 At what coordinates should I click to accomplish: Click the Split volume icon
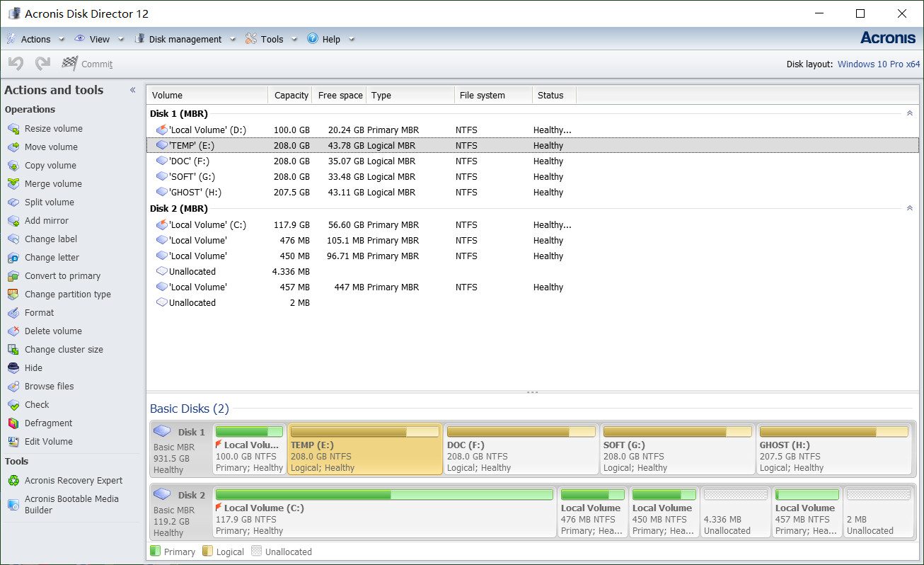13,202
